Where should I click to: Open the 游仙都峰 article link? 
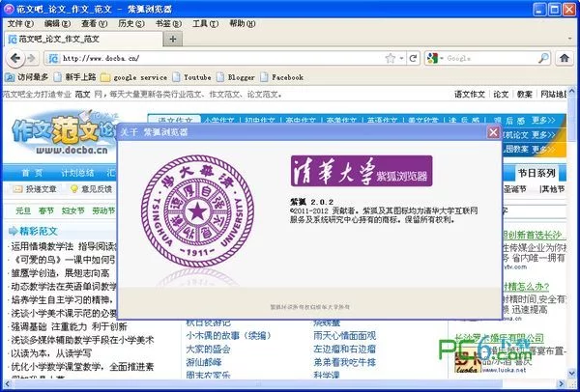[204, 362]
